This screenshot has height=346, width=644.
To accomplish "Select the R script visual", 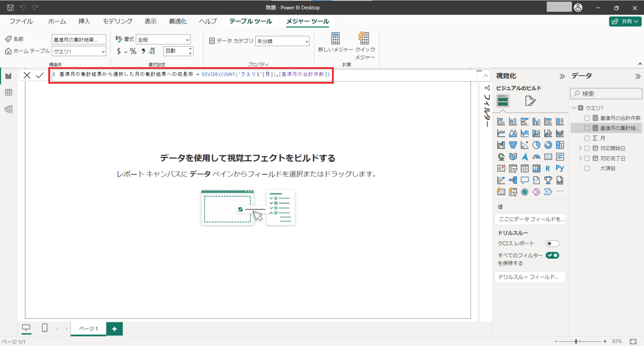I will (x=548, y=169).
